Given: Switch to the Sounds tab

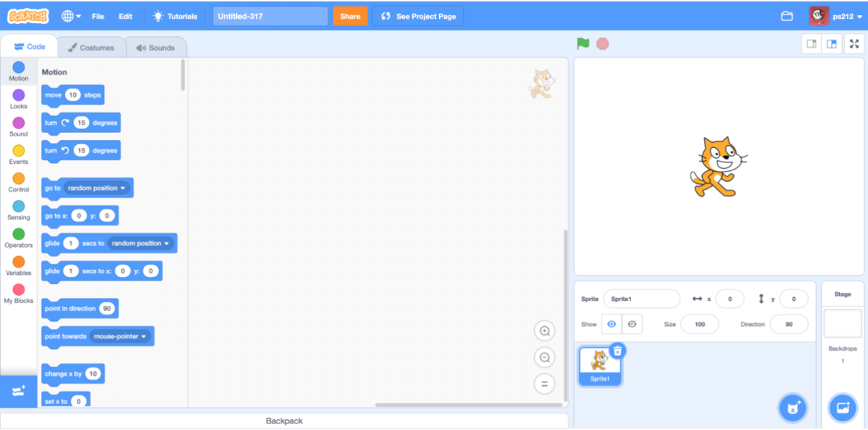Looking at the screenshot, I should 155,48.
